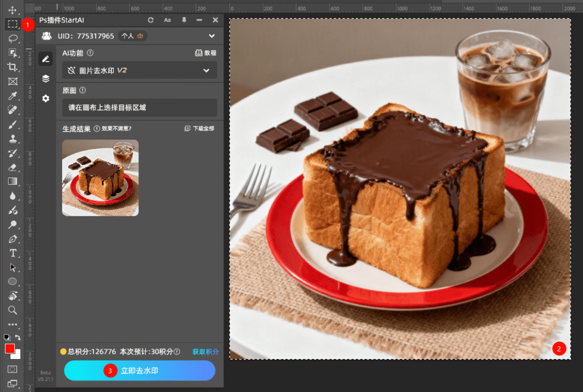Swap foreground and background colors

click(18, 337)
